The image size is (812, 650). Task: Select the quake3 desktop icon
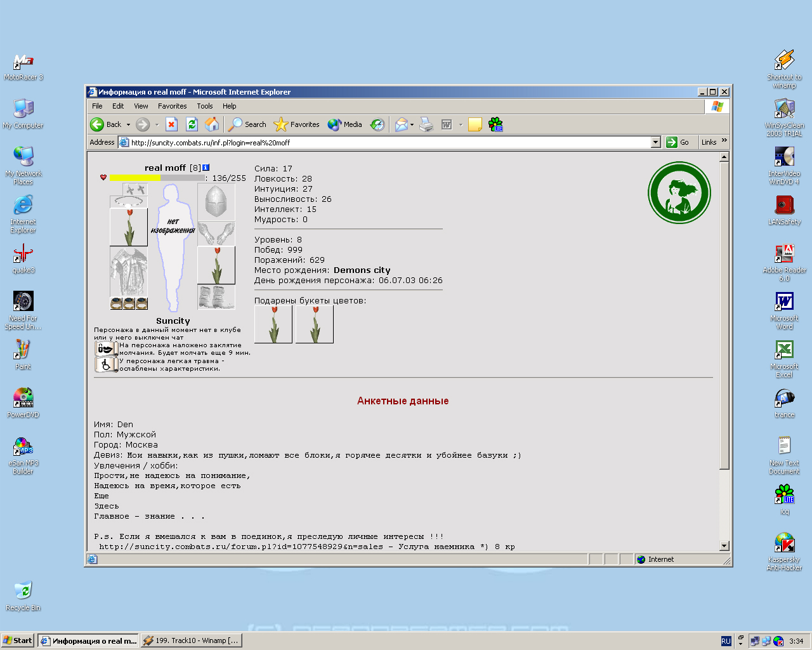coord(23,259)
